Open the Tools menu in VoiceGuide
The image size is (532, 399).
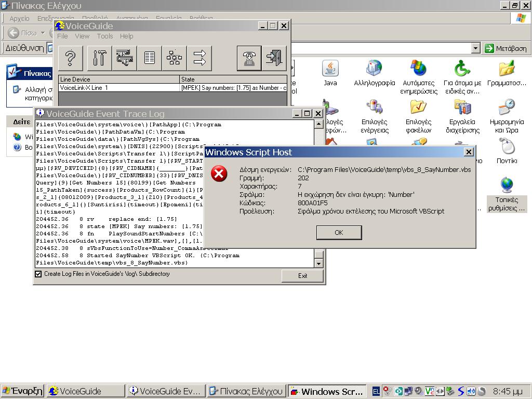tap(105, 36)
